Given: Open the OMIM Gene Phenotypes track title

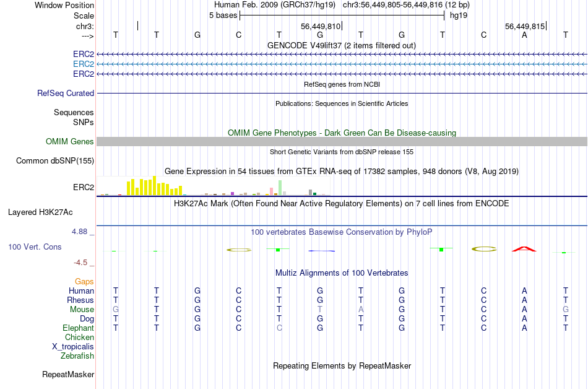Looking at the screenshot, I should 342,133.
